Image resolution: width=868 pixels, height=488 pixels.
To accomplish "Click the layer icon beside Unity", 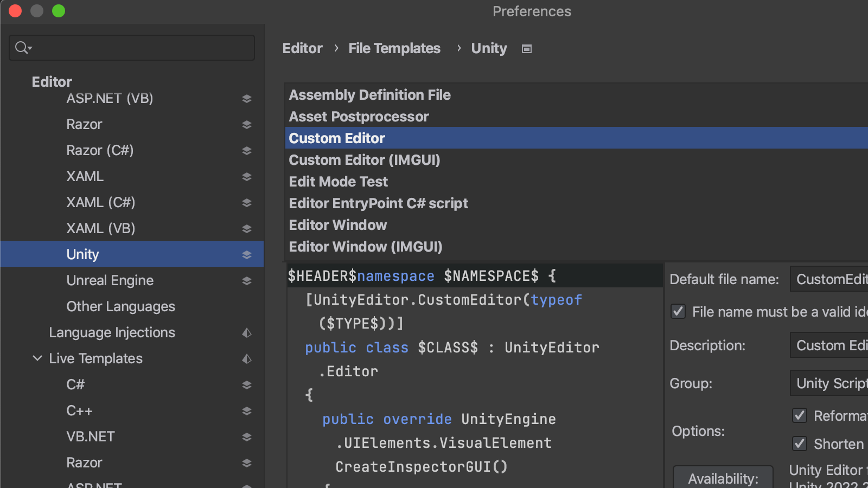I will [x=247, y=255].
